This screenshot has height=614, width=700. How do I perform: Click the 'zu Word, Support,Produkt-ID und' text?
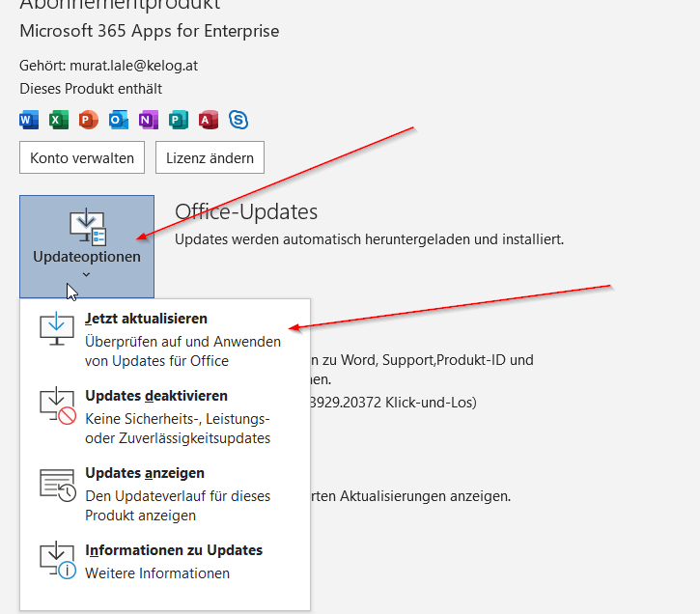coord(428,360)
